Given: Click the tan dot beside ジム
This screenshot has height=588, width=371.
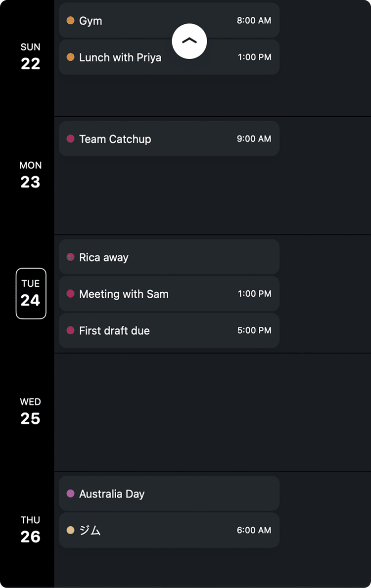Looking at the screenshot, I should click(70, 530).
